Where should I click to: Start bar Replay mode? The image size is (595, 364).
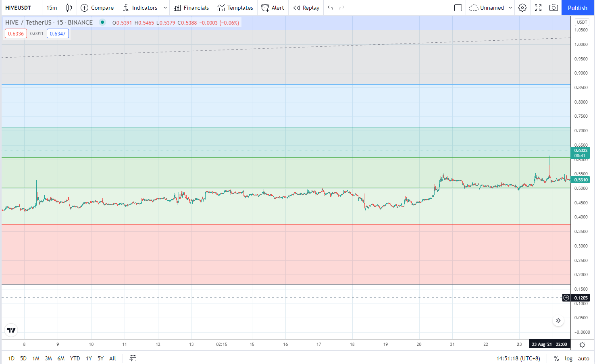click(x=306, y=8)
